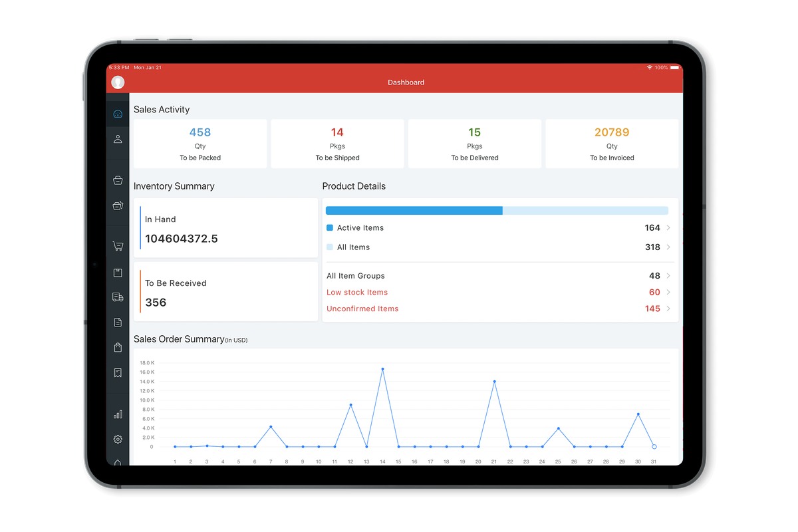Click the chart data point at day 12
The height and width of the screenshot is (532, 798).
pyautogui.click(x=350, y=405)
